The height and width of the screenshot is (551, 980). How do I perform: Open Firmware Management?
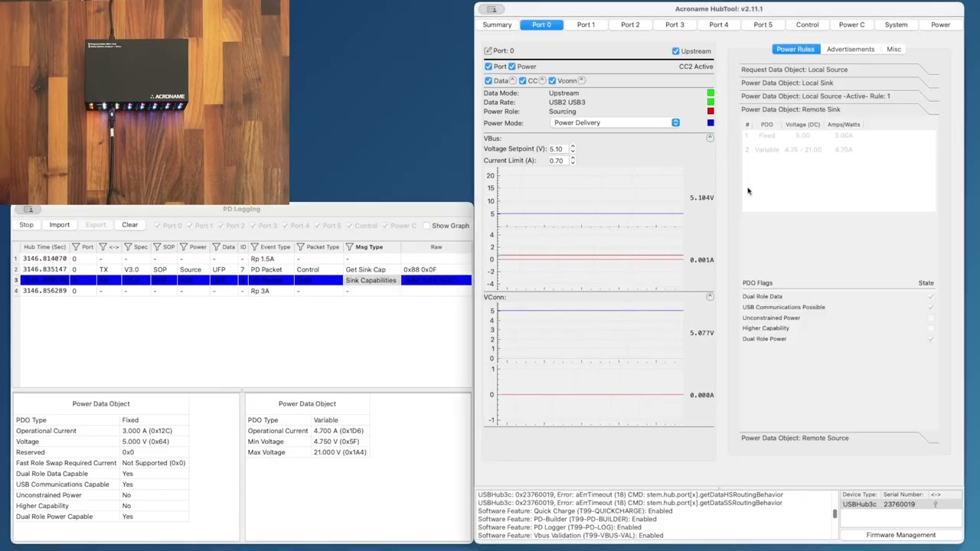900,535
